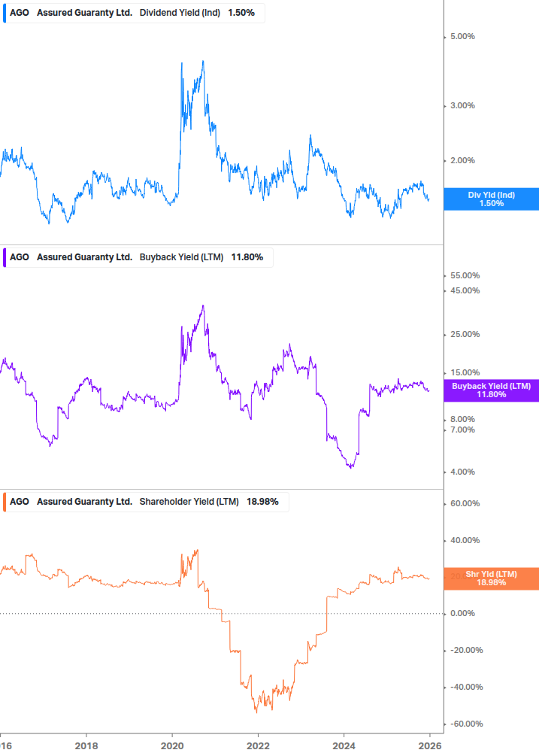Click Assured Guaranty Ltd. in the shareholder legend
Viewport: 539px width, 756px height.
coord(84,502)
